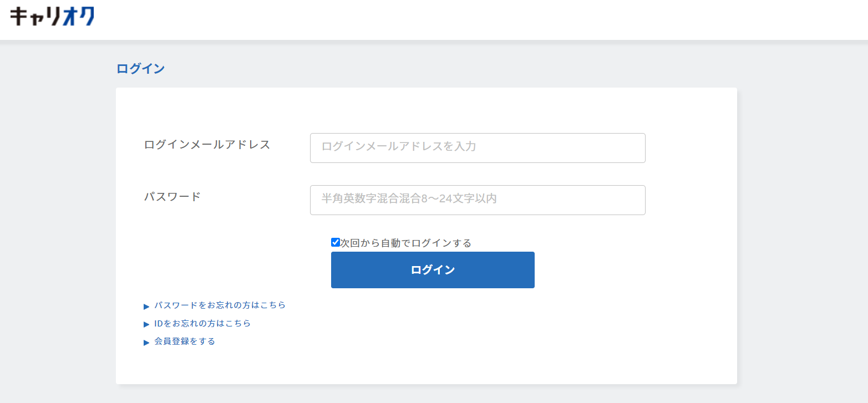Click the ログインメールアドレスを入力 placeholder text
The height and width of the screenshot is (403, 868).
(398, 147)
